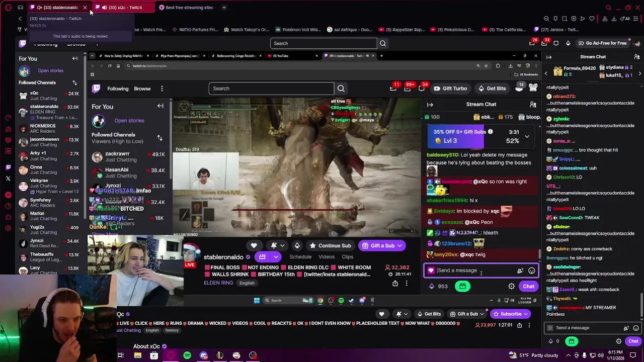Open the femboy tag under xQc stream
The height and width of the screenshot is (362, 644).
click(x=172, y=330)
